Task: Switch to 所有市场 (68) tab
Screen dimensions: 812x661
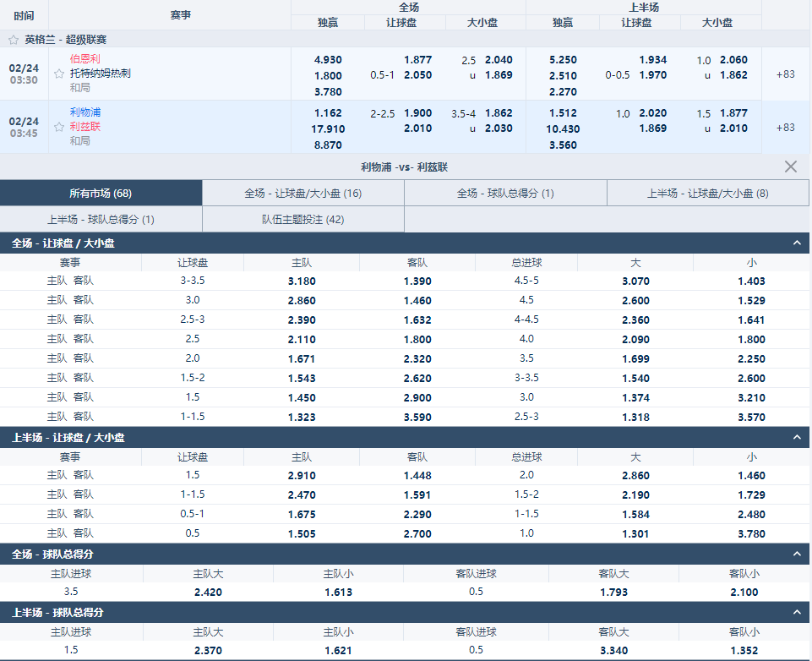Action: point(101,194)
